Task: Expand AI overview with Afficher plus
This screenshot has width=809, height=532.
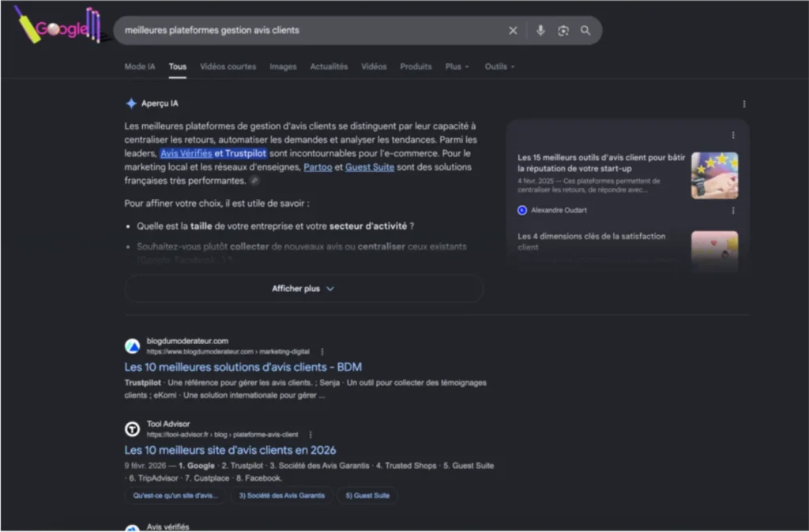Action: (303, 289)
